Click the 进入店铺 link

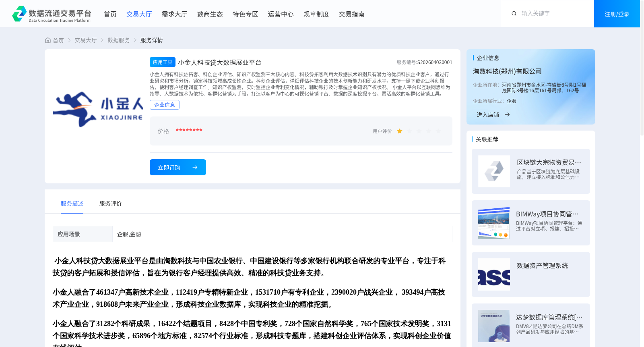point(488,115)
